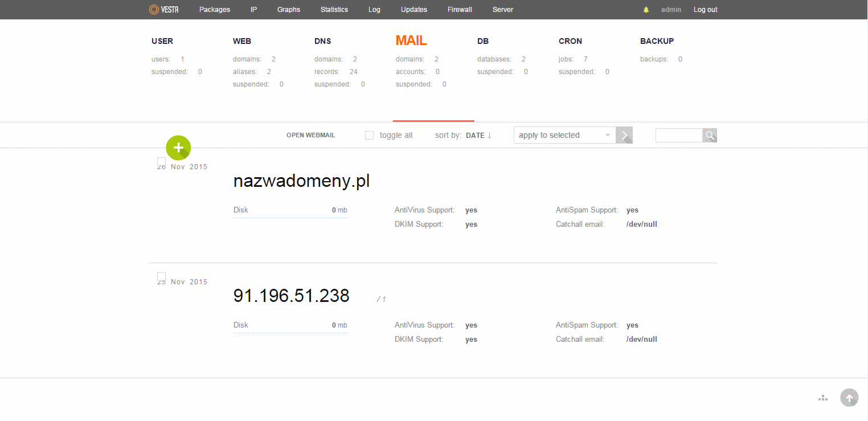Click CRON jobs count 7
The image size is (868, 421).
coord(586,59)
